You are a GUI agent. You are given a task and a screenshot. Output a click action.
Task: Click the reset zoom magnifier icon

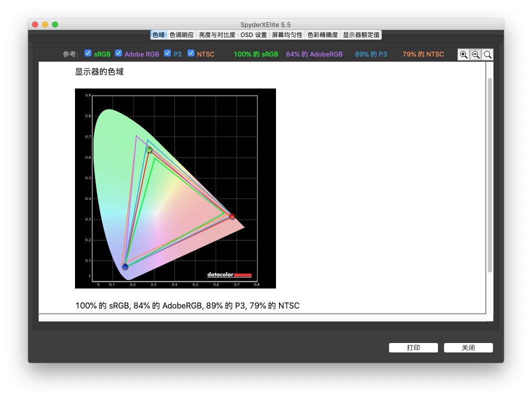tap(487, 54)
